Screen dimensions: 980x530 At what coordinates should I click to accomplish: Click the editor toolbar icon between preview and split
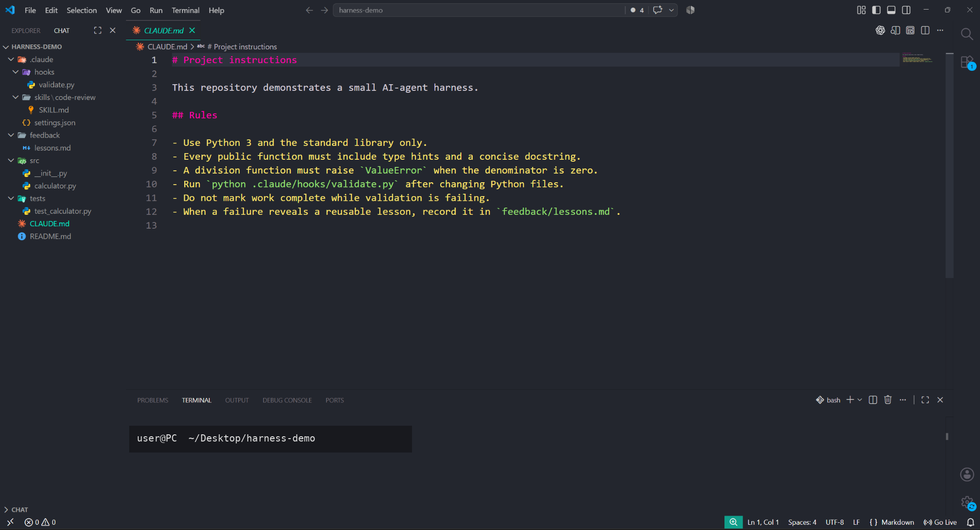pyautogui.click(x=910, y=31)
